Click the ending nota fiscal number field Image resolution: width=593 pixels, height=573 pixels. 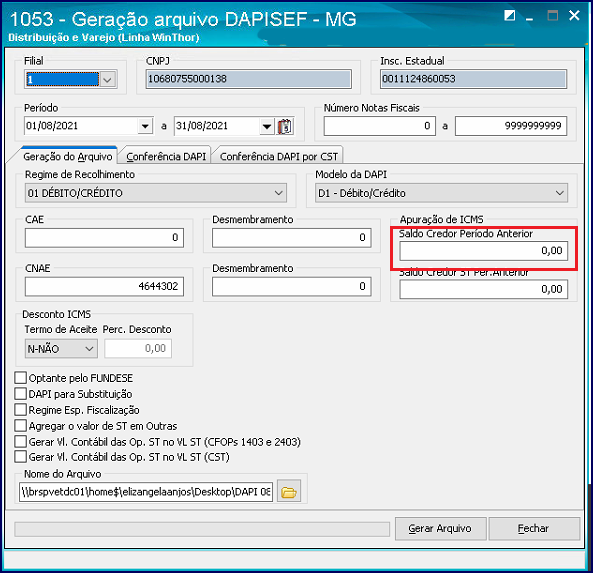(x=511, y=126)
